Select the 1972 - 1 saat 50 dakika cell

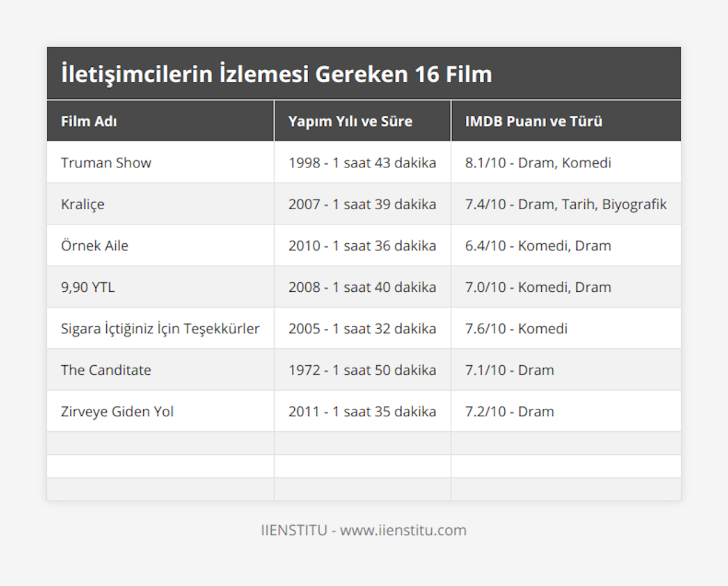tap(362, 370)
